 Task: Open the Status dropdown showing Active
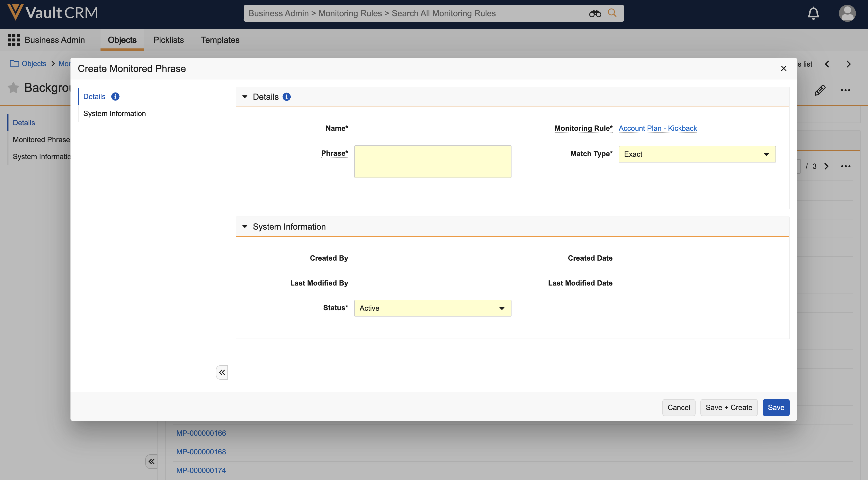coord(432,308)
